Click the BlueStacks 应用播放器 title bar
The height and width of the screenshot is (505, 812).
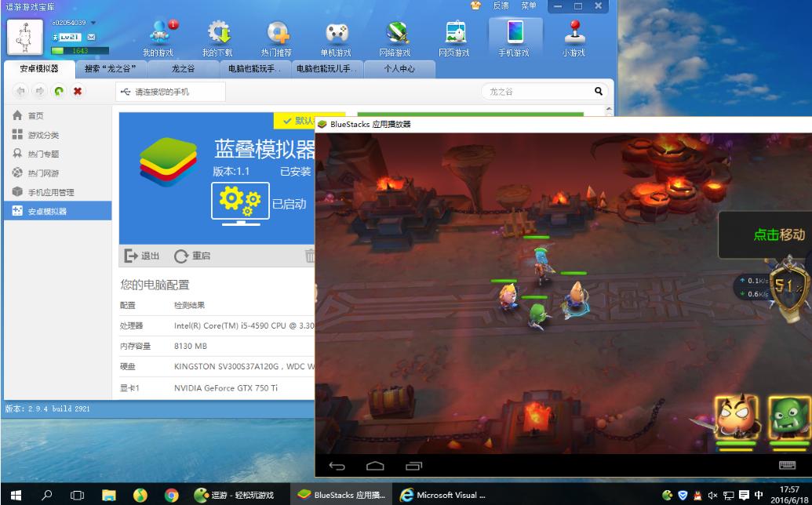(563, 124)
